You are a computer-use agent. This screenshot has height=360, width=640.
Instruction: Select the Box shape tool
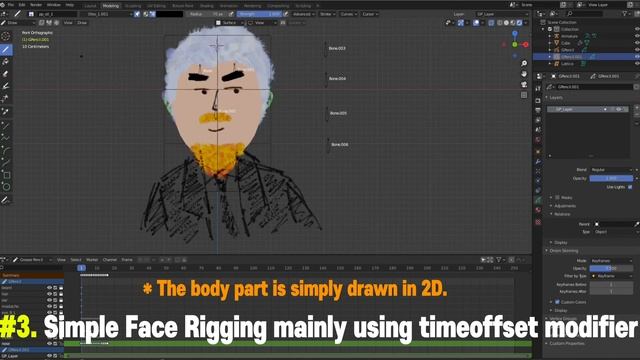pyautogui.click(x=6, y=175)
